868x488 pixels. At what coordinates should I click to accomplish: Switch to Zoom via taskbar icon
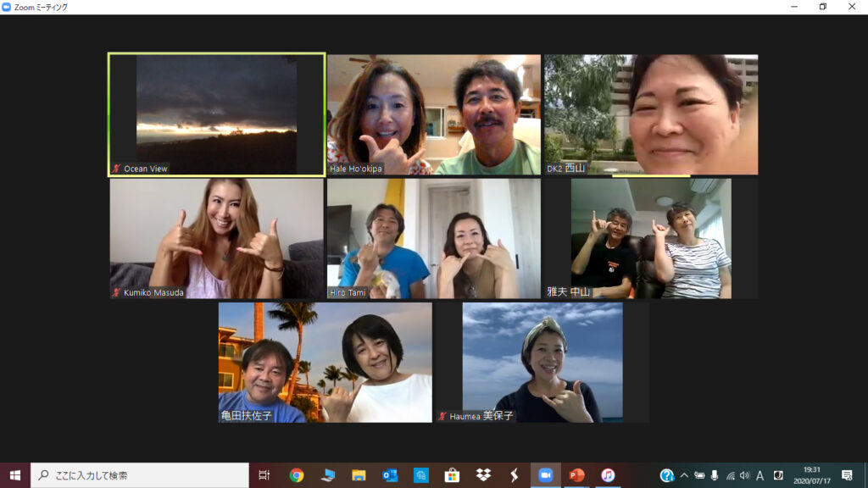(545, 475)
